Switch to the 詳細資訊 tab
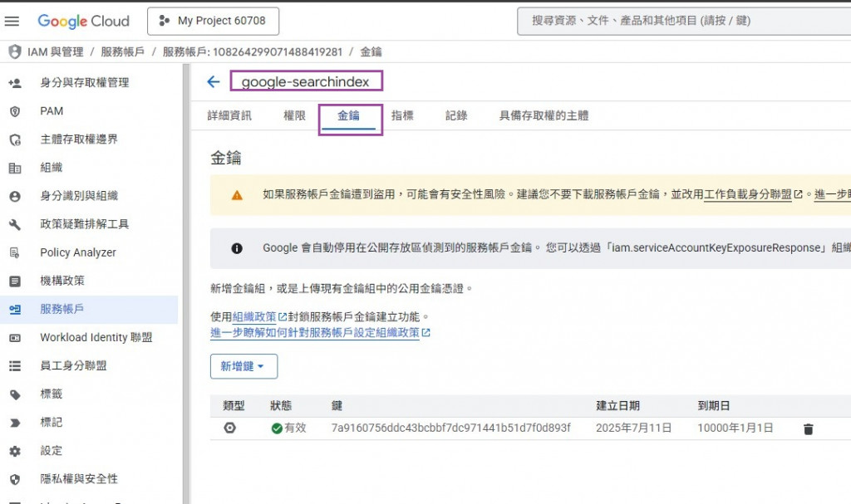This screenshot has width=851, height=504. coord(229,115)
